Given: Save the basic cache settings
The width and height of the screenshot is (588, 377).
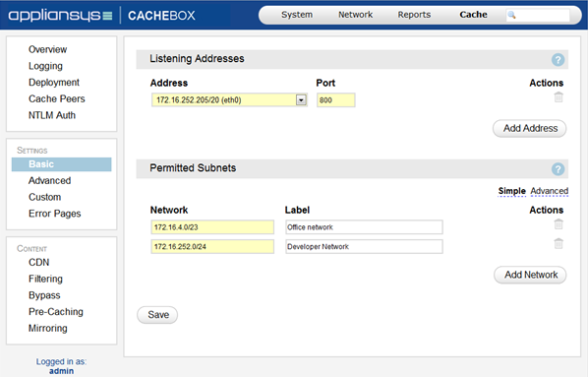Looking at the screenshot, I should point(157,315).
